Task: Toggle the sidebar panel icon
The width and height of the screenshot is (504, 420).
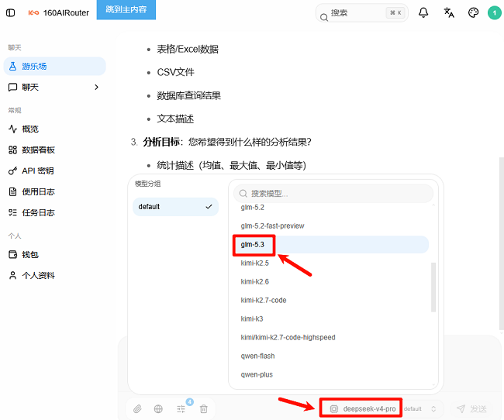Action: (x=11, y=13)
